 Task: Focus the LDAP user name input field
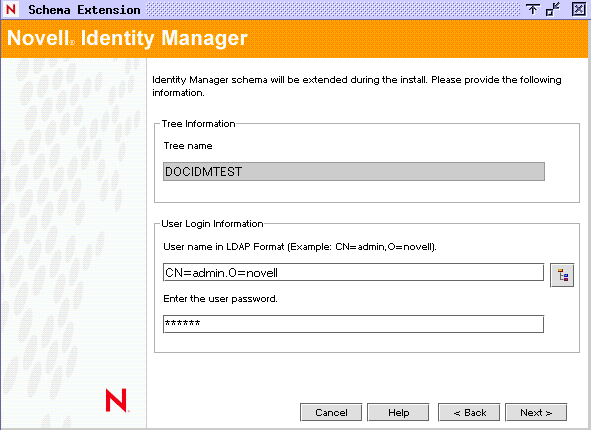click(x=353, y=272)
